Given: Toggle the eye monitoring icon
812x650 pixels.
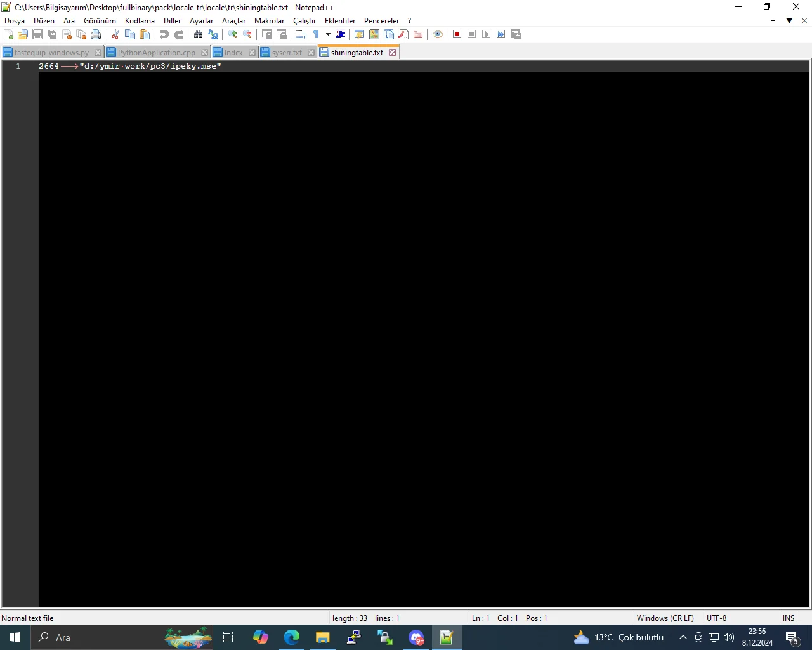Looking at the screenshot, I should tap(438, 34).
